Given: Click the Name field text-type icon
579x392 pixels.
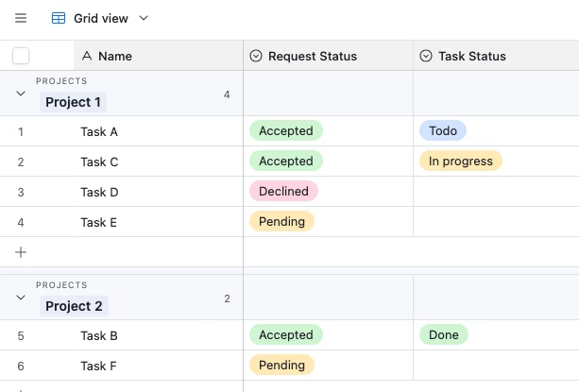Looking at the screenshot, I should 87,56.
